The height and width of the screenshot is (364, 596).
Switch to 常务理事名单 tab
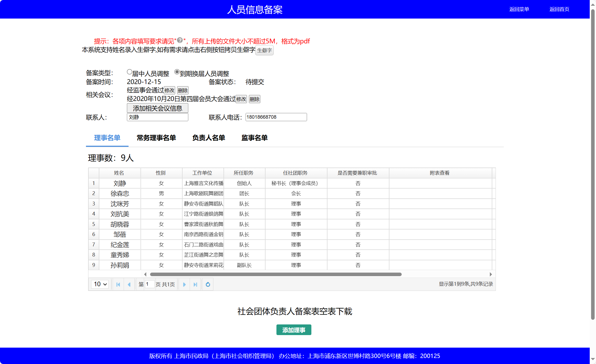[156, 138]
